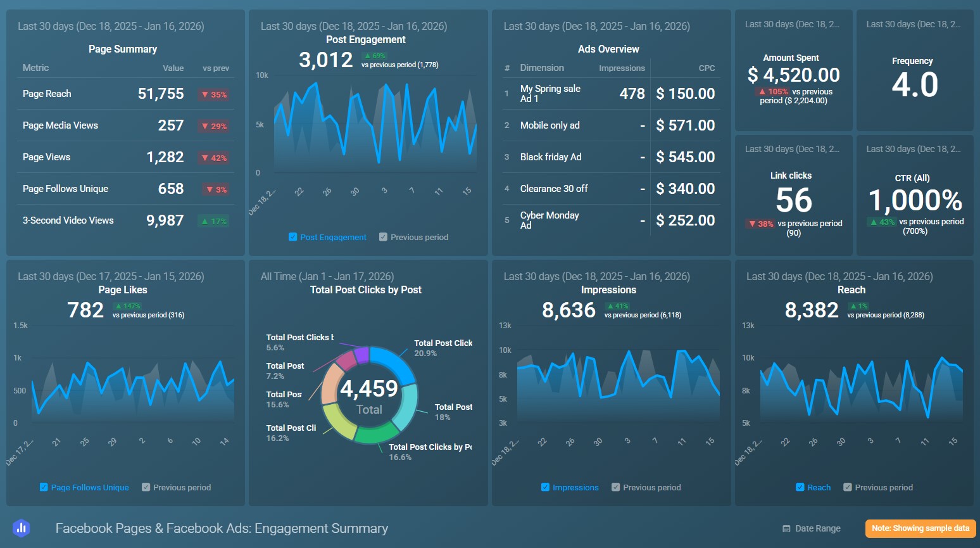The width and height of the screenshot is (980, 548).
Task: Toggle Page Follows Unique under Page Likes chart
Action: click(43, 487)
